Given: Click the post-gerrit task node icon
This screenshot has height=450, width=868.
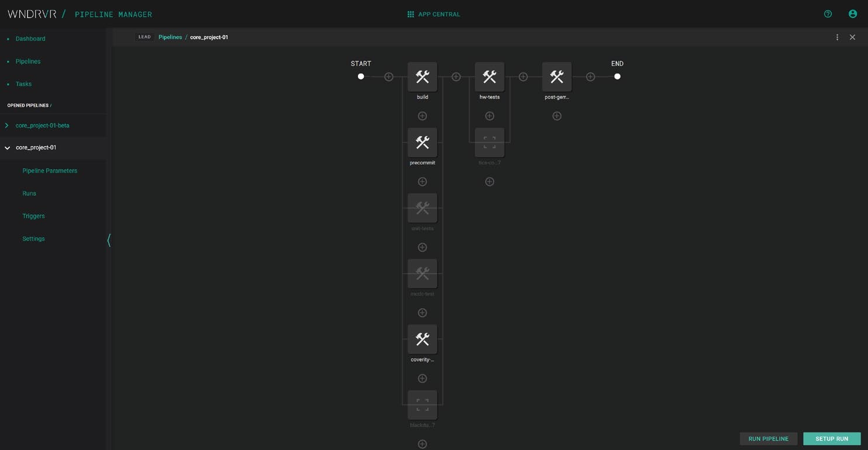Looking at the screenshot, I should click(556, 77).
